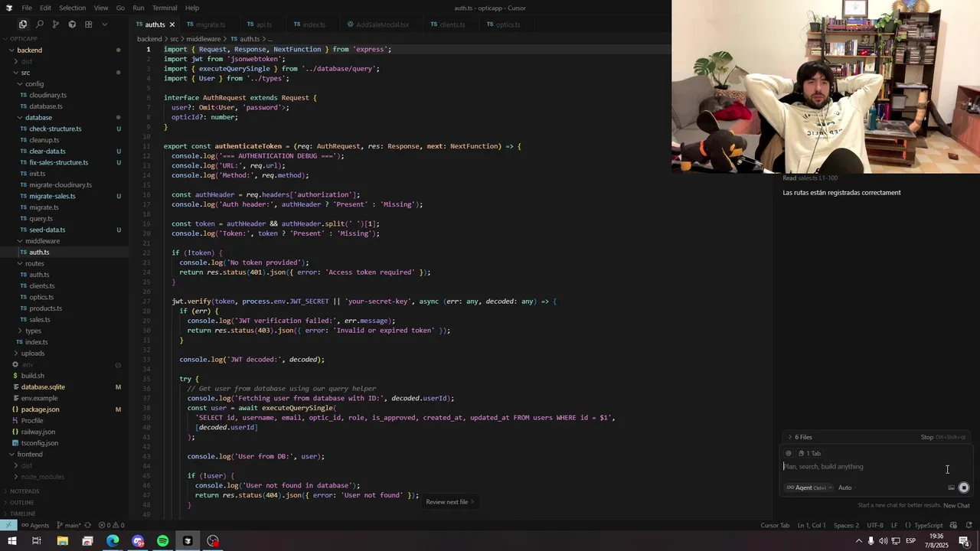Click the @ add context icon
Image resolution: width=980 pixels, height=551 pixels.
click(x=789, y=453)
